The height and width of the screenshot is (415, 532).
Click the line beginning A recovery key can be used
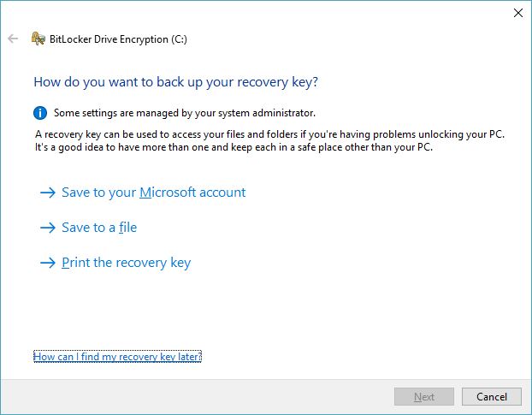(x=269, y=134)
